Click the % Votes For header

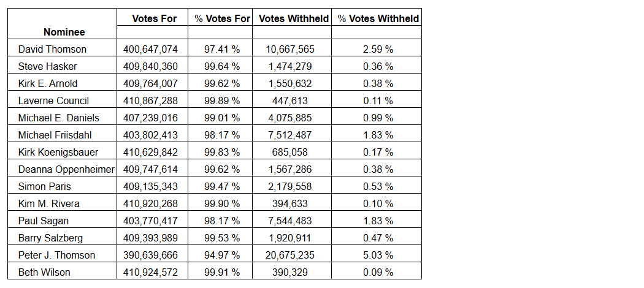tap(222, 18)
